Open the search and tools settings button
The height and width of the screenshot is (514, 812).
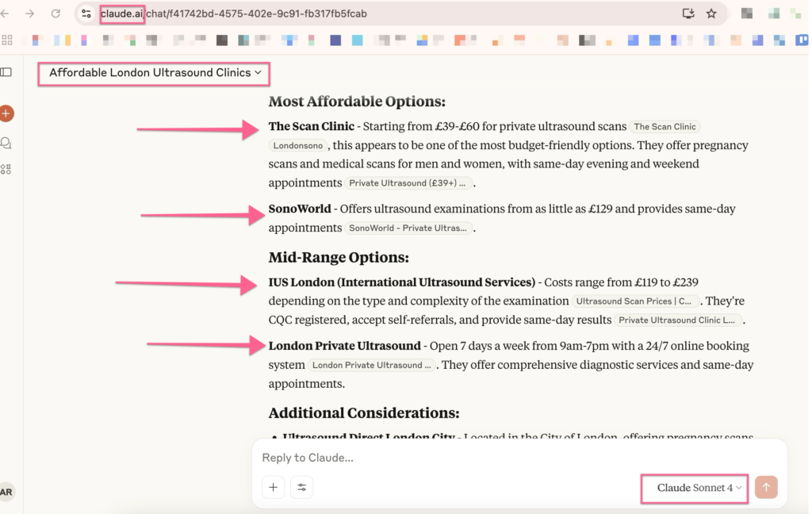pos(301,487)
